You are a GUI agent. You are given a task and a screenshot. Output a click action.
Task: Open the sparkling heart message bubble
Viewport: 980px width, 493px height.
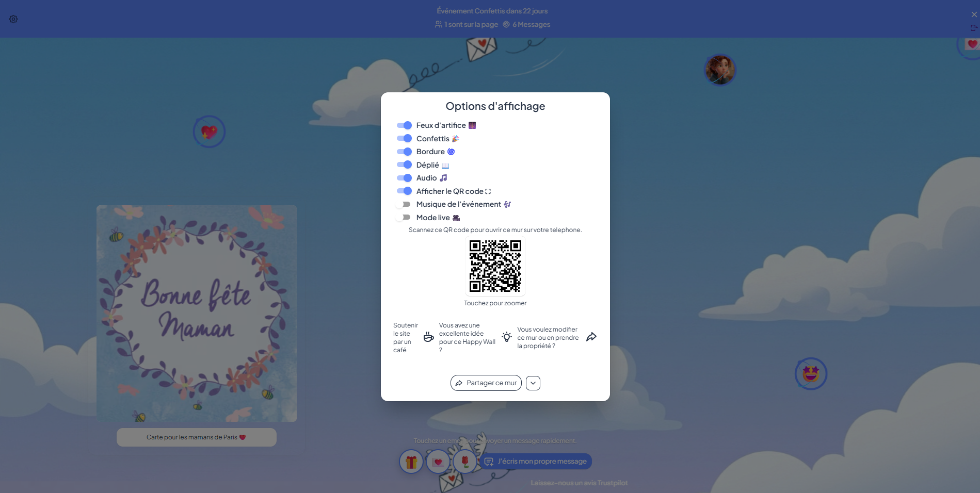tap(209, 132)
